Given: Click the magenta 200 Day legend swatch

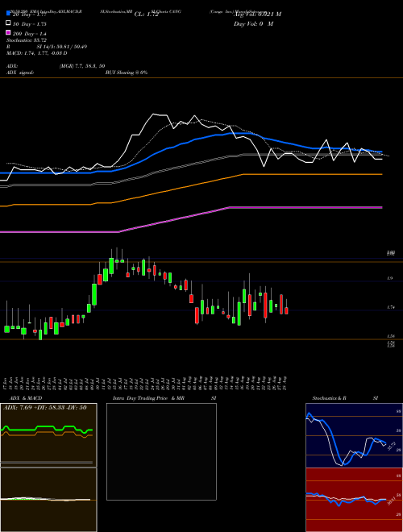Looking at the screenshot, I should [x=8, y=33].
